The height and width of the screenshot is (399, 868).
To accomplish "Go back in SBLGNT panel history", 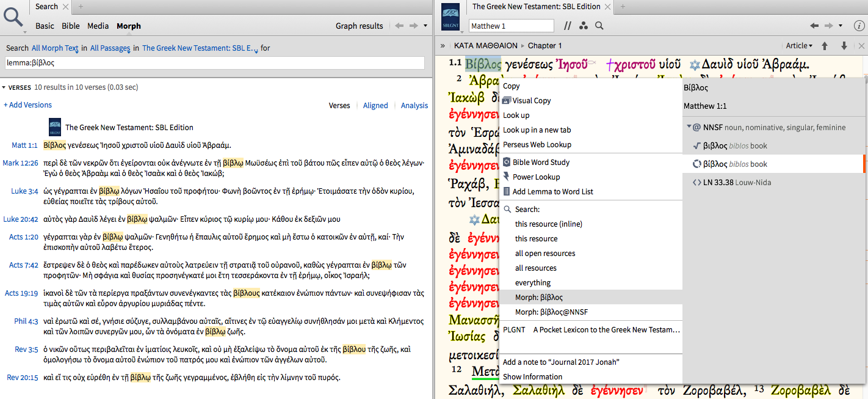I will click(x=814, y=26).
